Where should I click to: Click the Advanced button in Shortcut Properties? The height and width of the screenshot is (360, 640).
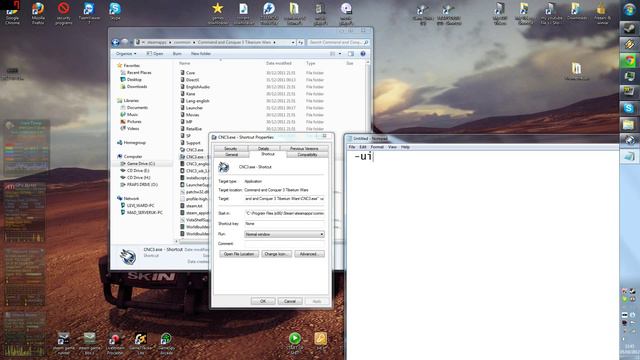tap(309, 254)
